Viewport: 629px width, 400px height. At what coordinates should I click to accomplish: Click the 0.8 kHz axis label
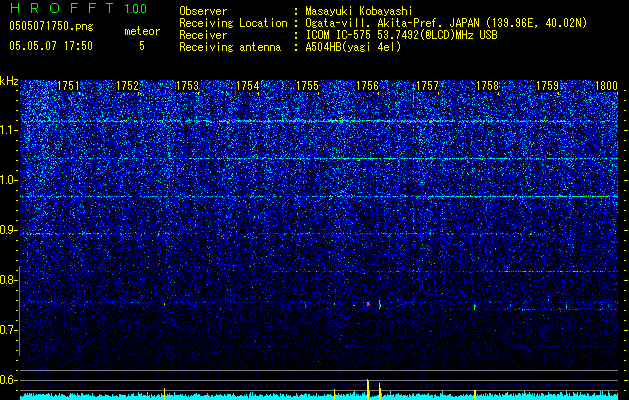(7, 280)
